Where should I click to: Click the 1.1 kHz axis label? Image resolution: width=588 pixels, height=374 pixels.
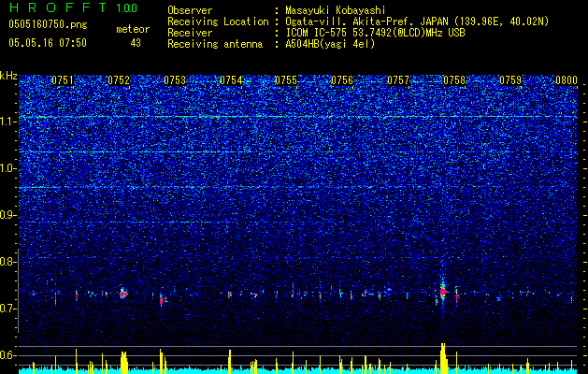tap(7, 122)
